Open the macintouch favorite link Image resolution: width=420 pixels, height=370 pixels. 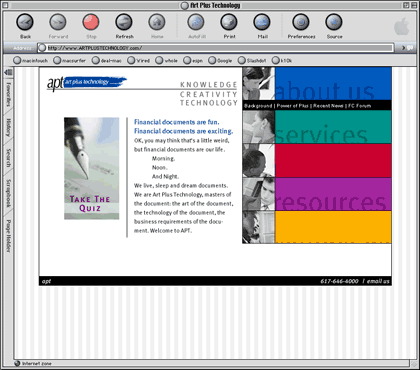(x=31, y=60)
